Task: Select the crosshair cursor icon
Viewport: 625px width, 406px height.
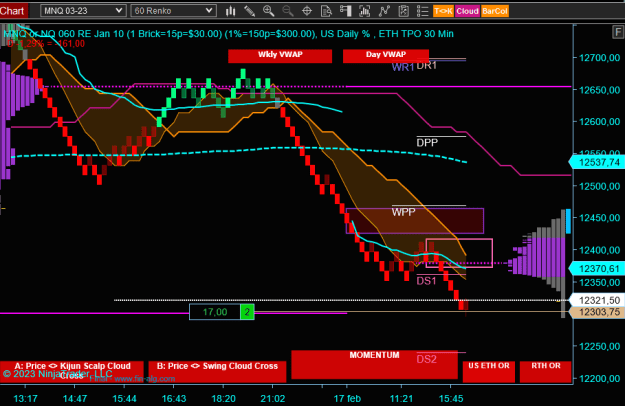Action: coord(307,11)
